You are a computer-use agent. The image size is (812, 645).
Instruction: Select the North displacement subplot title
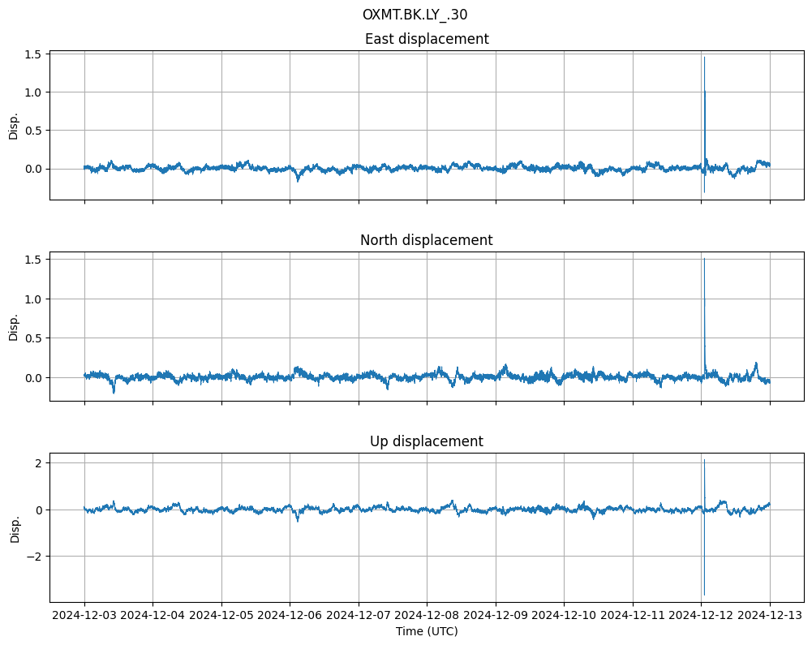tap(427, 240)
